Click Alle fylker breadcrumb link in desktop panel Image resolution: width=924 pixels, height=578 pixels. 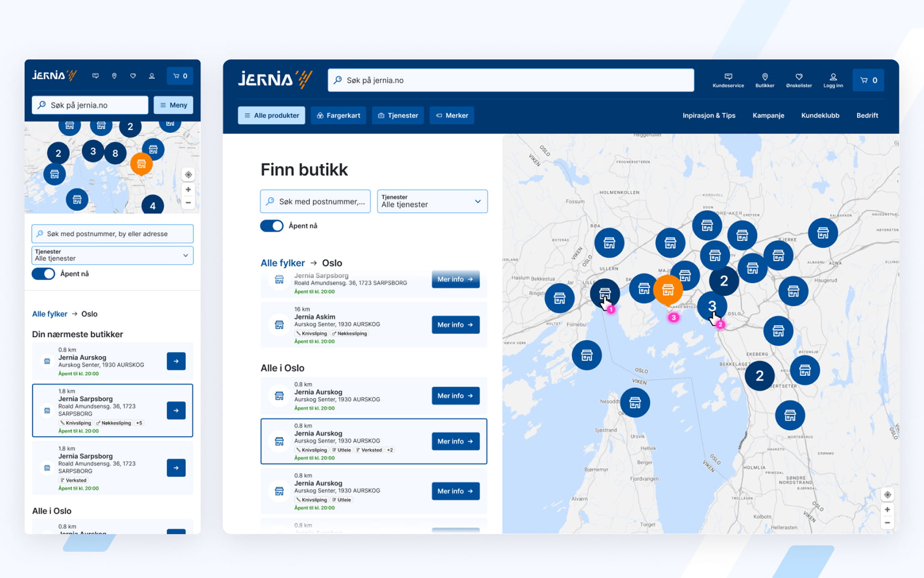(x=282, y=263)
